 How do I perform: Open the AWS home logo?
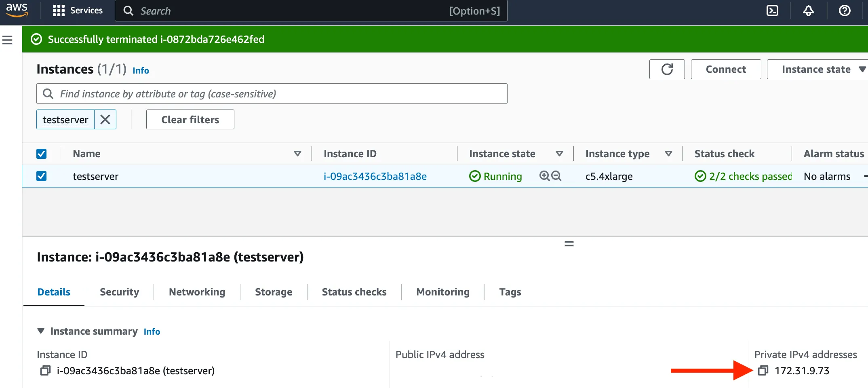tap(17, 10)
